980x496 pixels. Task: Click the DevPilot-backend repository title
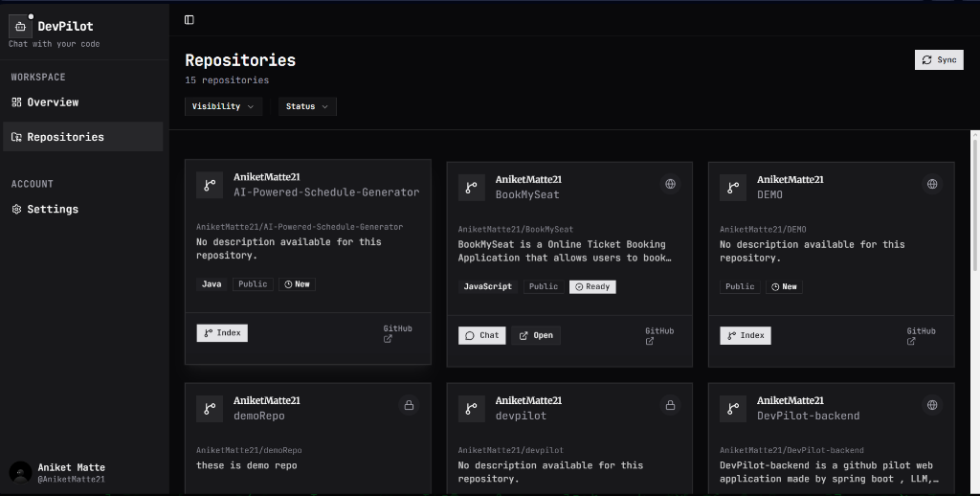[x=808, y=416]
